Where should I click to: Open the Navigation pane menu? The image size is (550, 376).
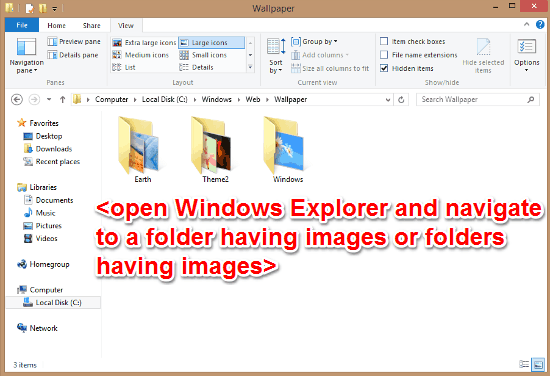[x=26, y=56]
